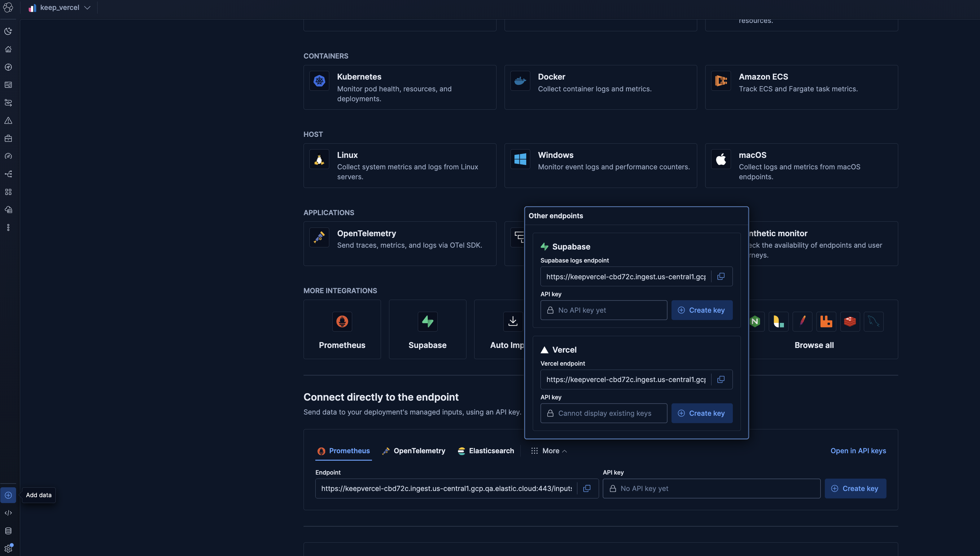Open the Infrastructure cloud sidebar icon
980x556 pixels.
[x=8, y=210]
